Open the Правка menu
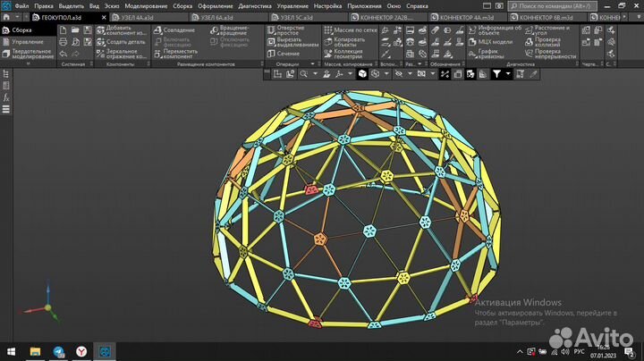The height and width of the screenshot is (361, 644). click(44, 6)
